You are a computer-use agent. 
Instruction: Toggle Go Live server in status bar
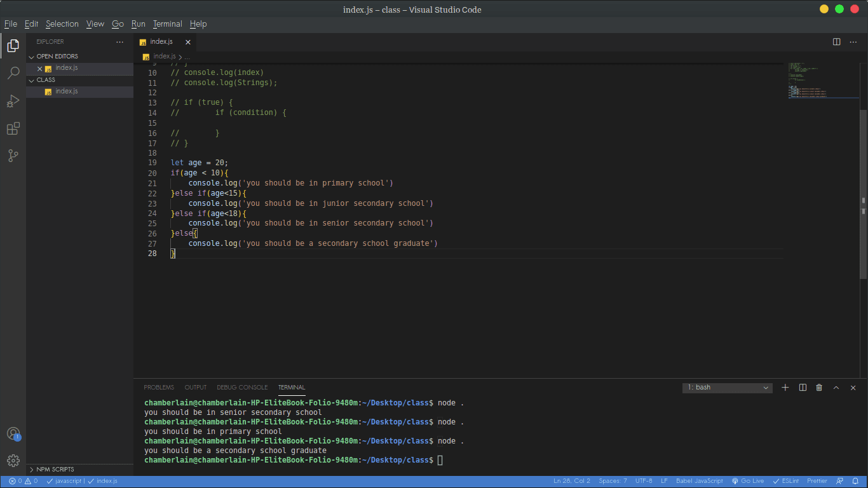[x=748, y=481]
